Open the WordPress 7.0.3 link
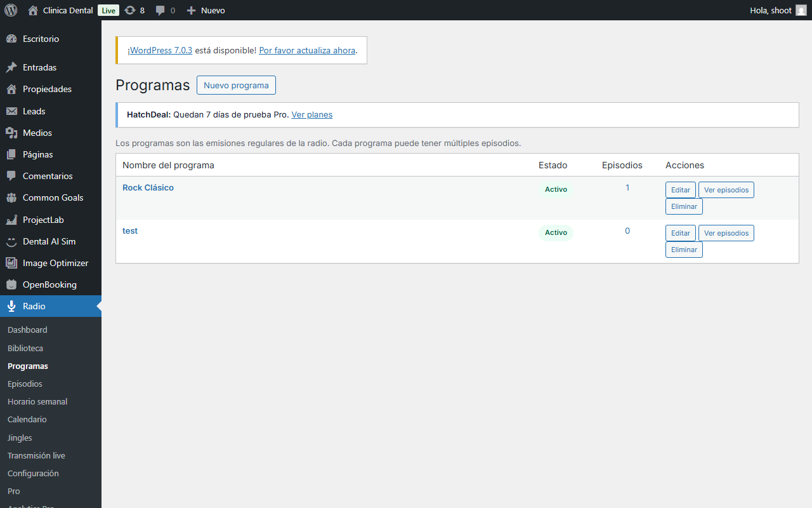Image resolution: width=812 pixels, height=508 pixels. [161, 50]
